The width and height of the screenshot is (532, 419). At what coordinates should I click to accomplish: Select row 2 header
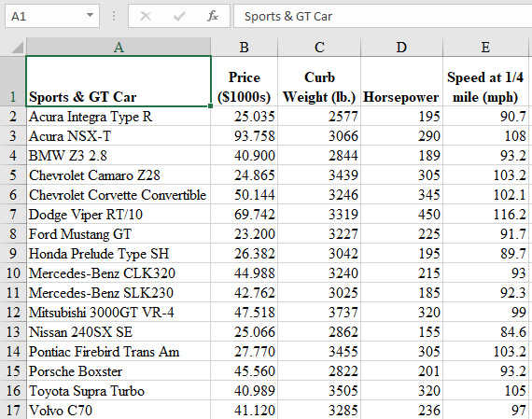[13, 117]
